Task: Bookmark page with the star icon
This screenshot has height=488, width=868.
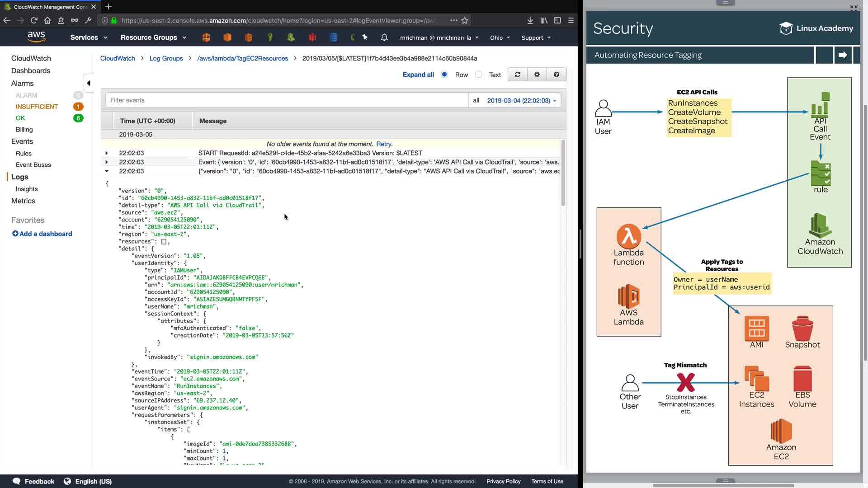Action: [465, 20]
